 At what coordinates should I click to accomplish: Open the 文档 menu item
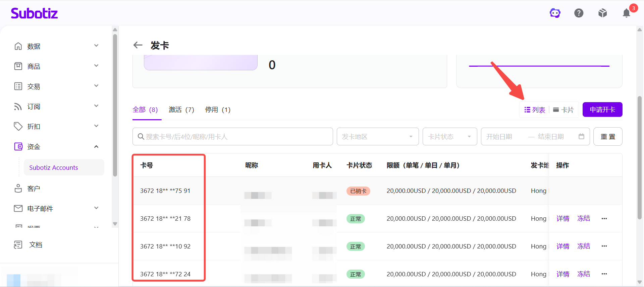tap(36, 245)
